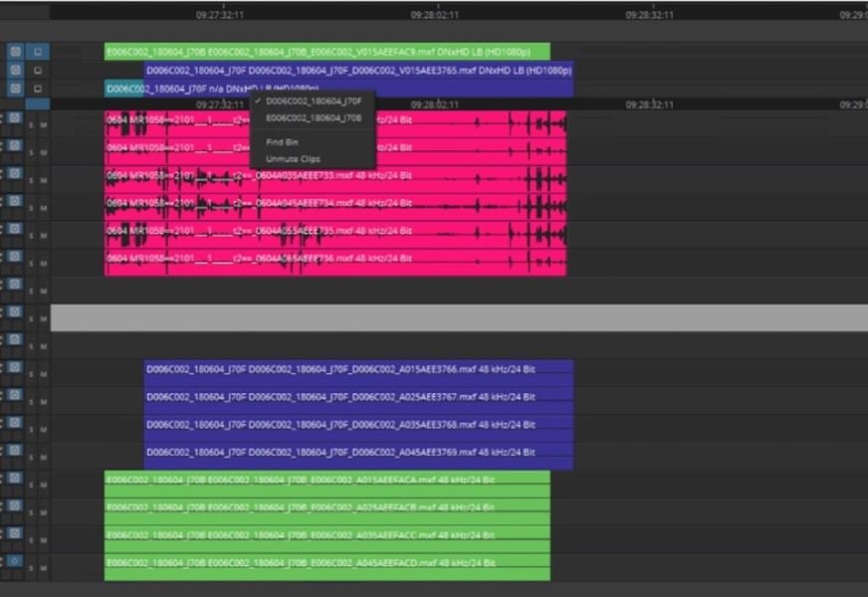Click the track selector icon on the last pink audio track

point(15,257)
